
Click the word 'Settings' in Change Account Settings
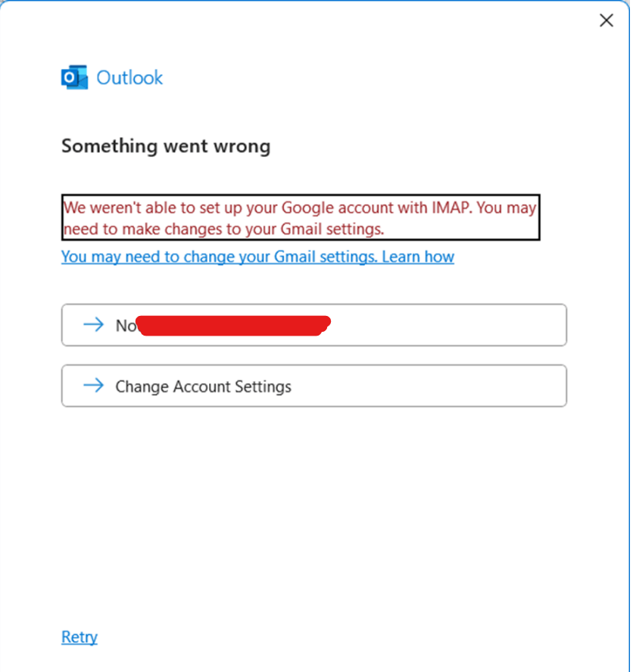[x=263, y=386]
